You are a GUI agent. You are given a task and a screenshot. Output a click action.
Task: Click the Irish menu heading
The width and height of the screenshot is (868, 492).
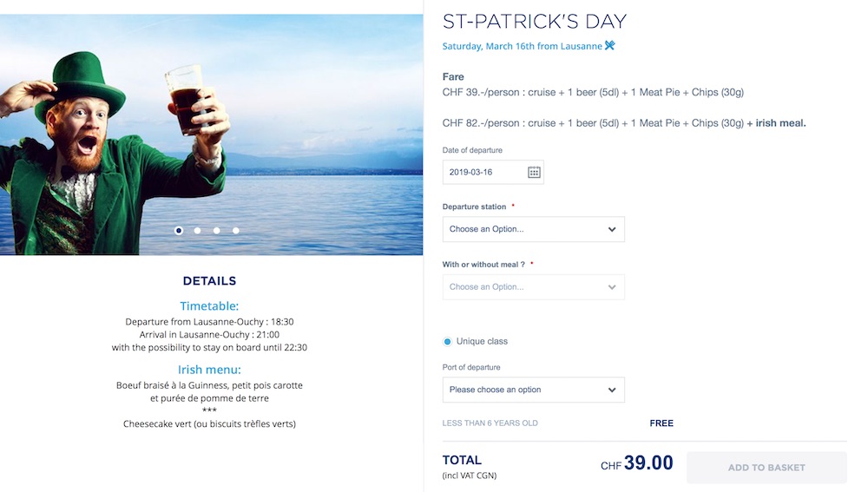209,370
